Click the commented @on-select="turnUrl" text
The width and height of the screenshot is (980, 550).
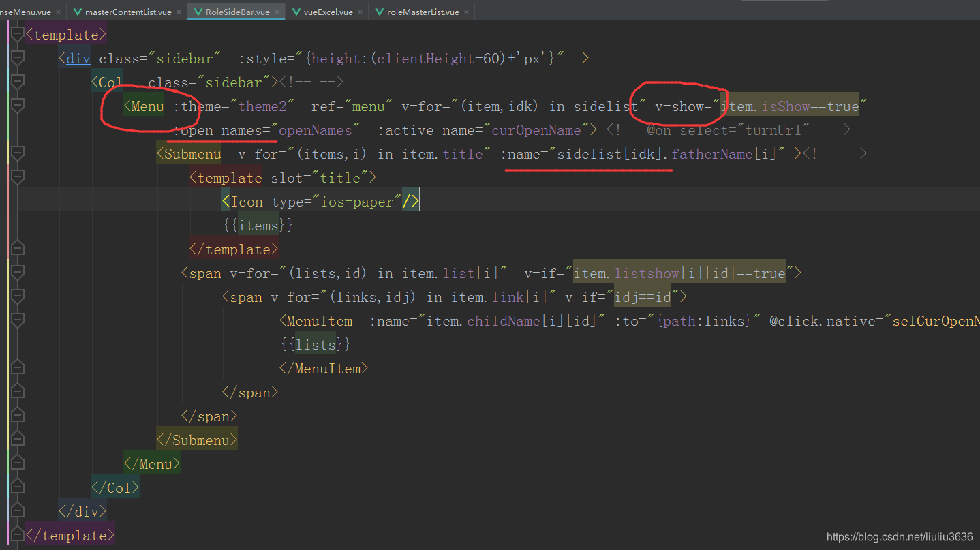728,130
